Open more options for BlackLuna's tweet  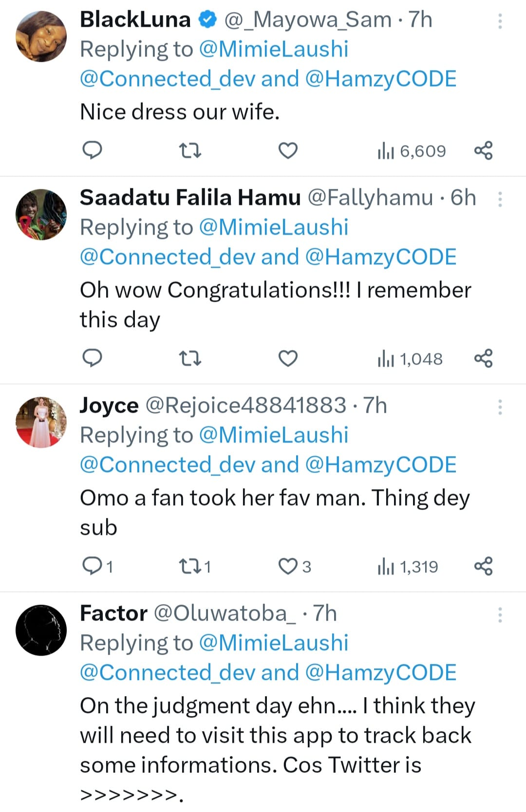(500, 21)
